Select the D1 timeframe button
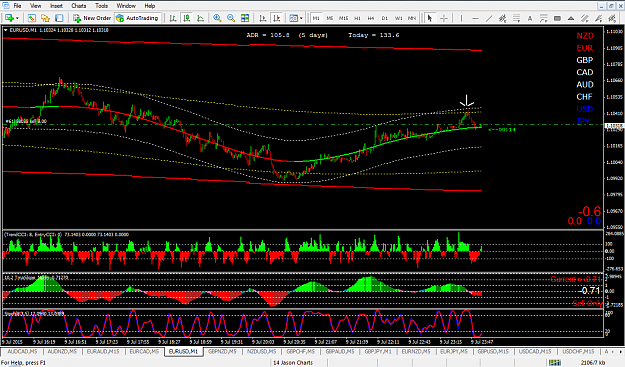625x367 pixels. [x=384, y=18]
